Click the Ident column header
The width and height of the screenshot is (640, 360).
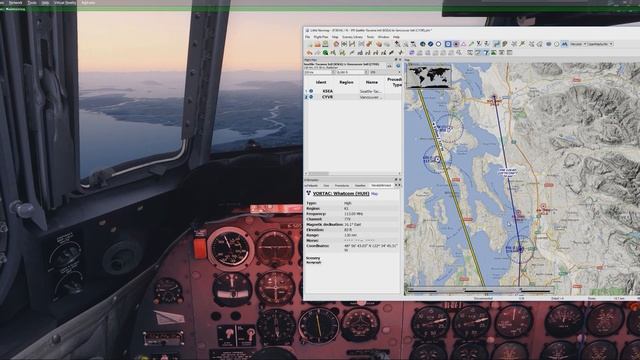point(321,82)
